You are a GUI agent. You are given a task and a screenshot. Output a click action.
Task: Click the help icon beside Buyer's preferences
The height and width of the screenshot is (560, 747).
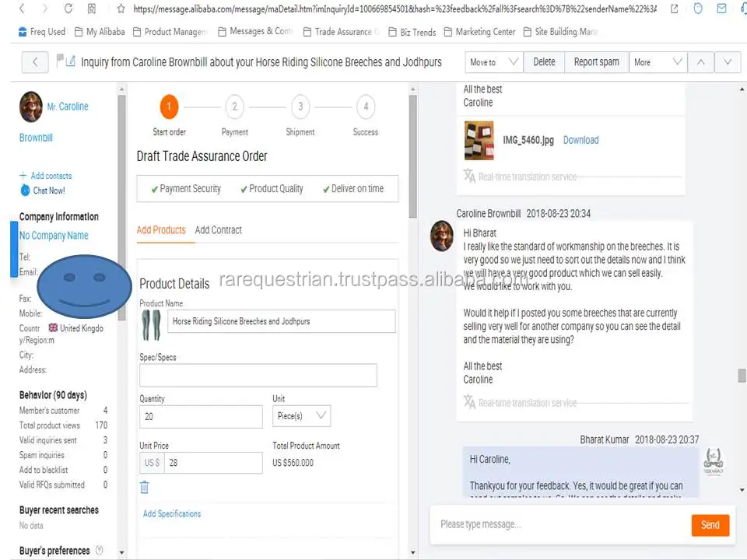tap(99, 551)
